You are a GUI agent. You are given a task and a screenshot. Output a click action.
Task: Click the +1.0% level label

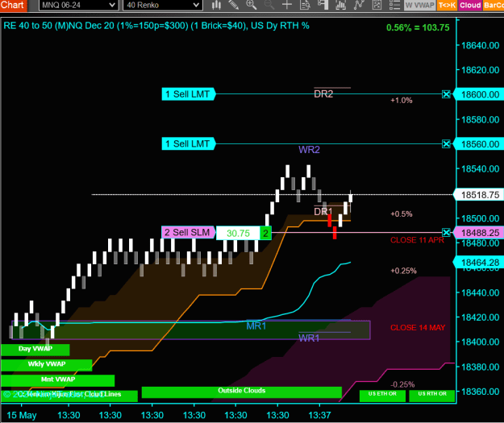pos(401,101)
